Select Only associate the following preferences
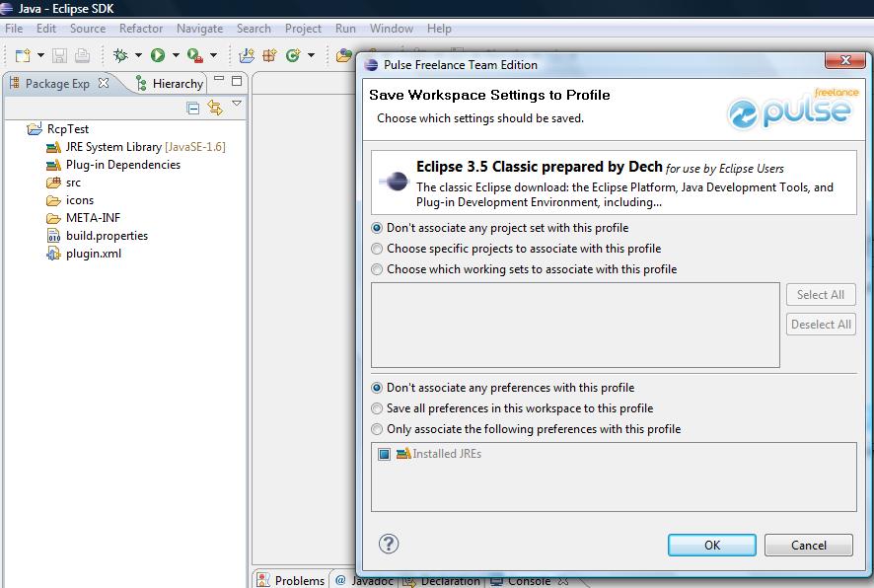Image resolution: width=874 pixels, height=588 pixels. tap(377, 429)
